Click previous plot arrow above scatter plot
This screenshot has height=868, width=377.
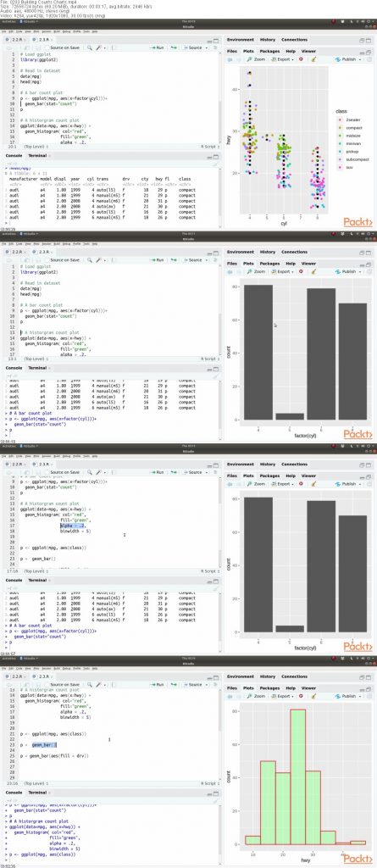click(x=230, y=59)
